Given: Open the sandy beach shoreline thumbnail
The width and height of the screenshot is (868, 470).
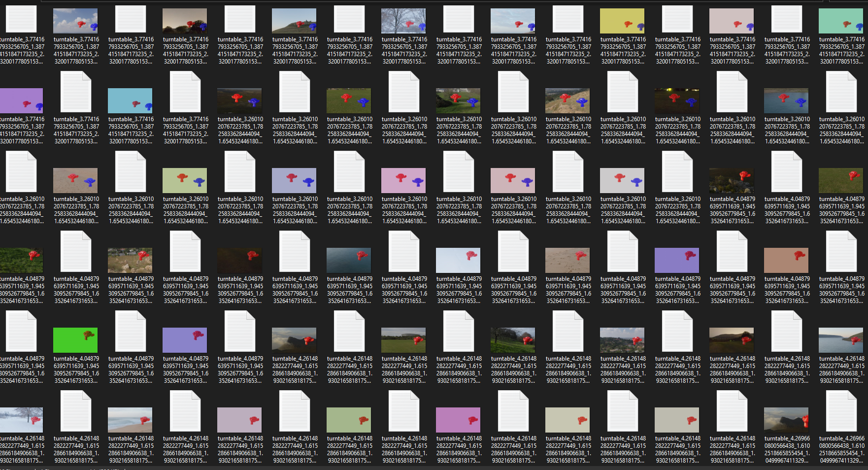Looking at the screenshot, I should pyautogui.click(x=131, y=420).
